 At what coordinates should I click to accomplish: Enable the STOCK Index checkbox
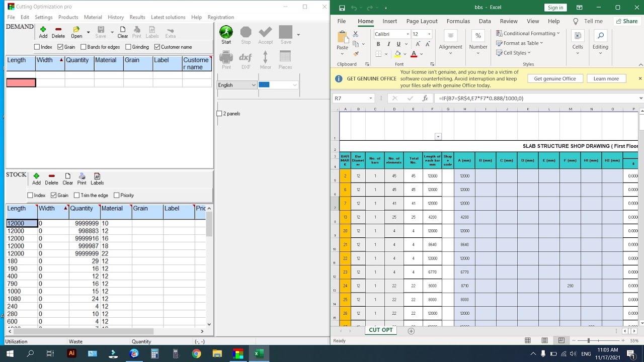click(x=30, y=195)
